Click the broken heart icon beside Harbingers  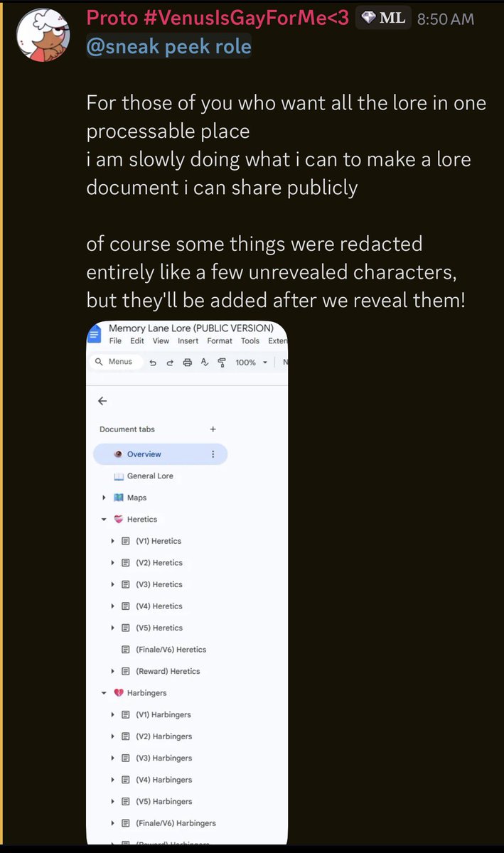[x=119, y=693]
